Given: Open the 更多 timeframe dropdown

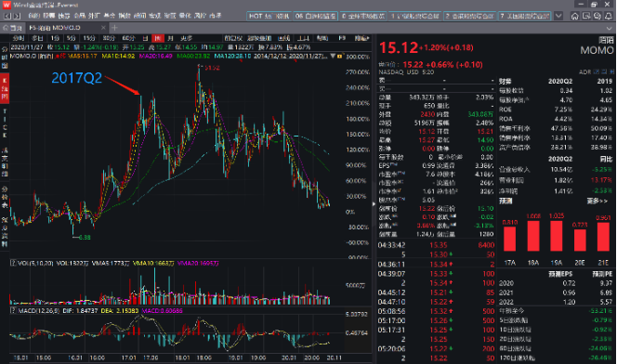Looking at the screenshot, I should coord(186,38).
